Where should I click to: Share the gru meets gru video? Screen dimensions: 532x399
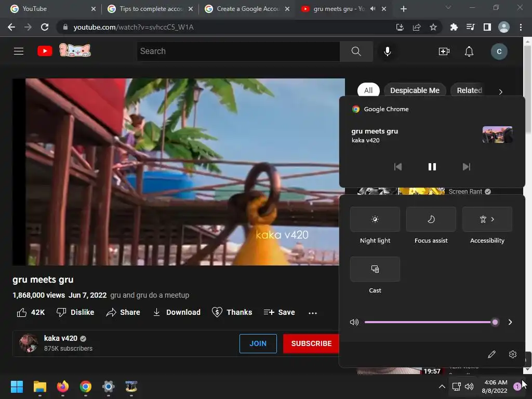123,312
